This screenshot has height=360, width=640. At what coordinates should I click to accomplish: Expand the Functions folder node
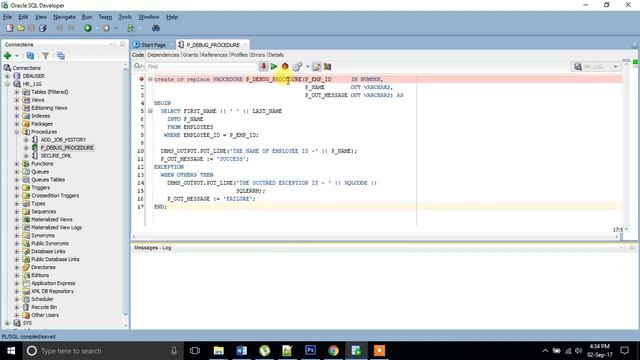pos(17,164)
